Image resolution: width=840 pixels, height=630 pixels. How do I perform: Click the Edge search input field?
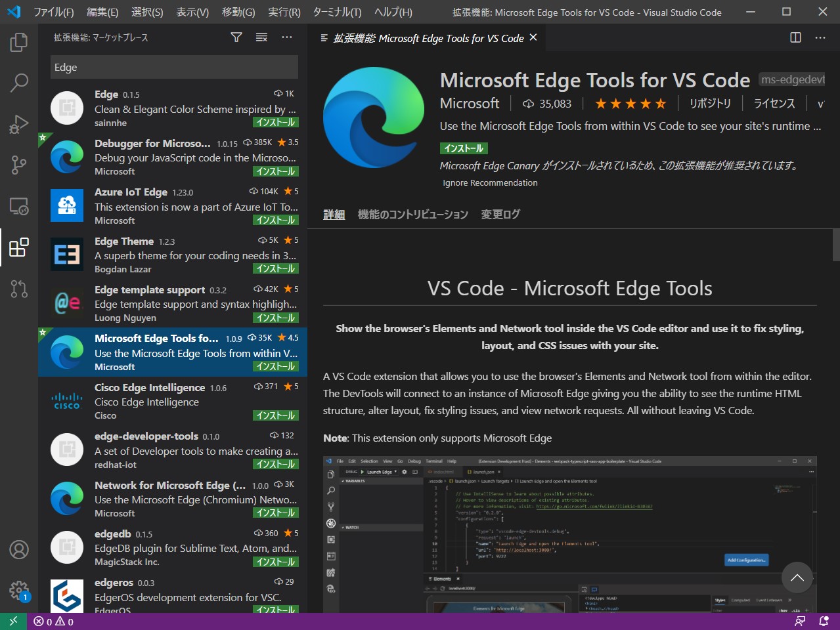point(174,67)
